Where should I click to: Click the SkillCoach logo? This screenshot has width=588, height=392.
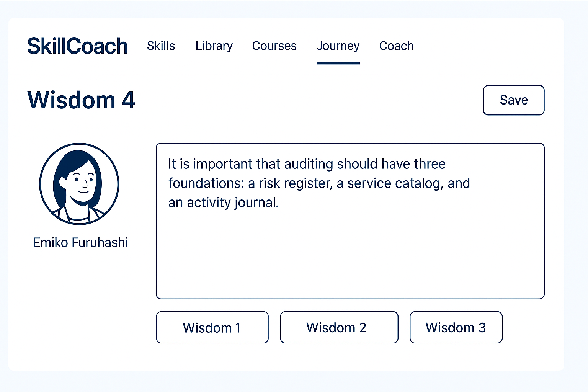(x=77, y=46)
